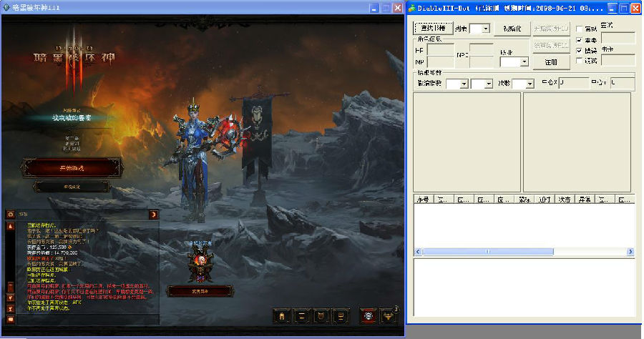The width and height of the screenshot is (644, 339).
Task: Click the helmet icon in game bottom bar
Action: tap(283, 315)
